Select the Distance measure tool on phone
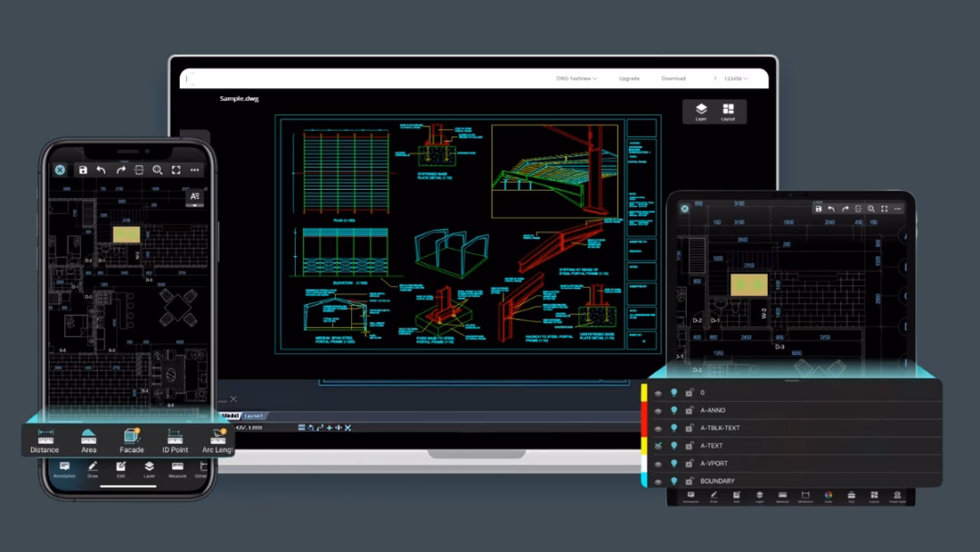 [x=44, y=440]
